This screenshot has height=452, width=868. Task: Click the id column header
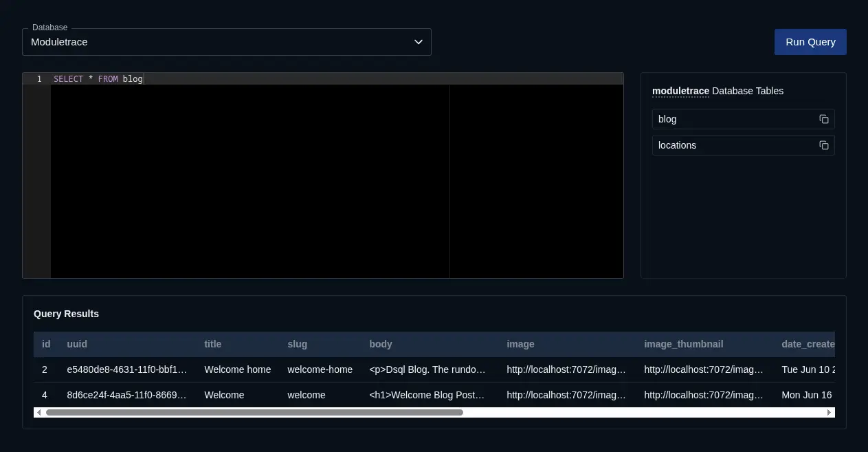(x=45, y=344)
